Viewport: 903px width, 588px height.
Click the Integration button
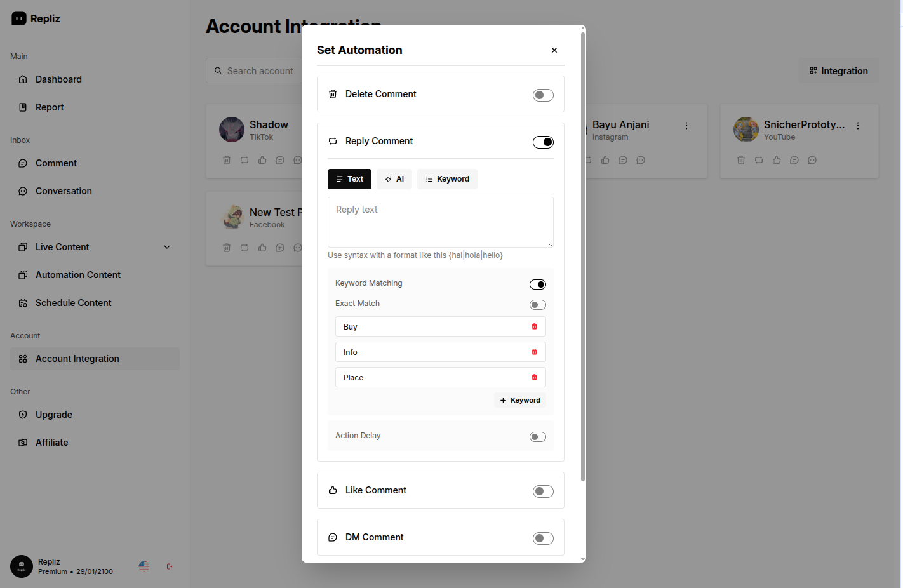tap(839, 71)
